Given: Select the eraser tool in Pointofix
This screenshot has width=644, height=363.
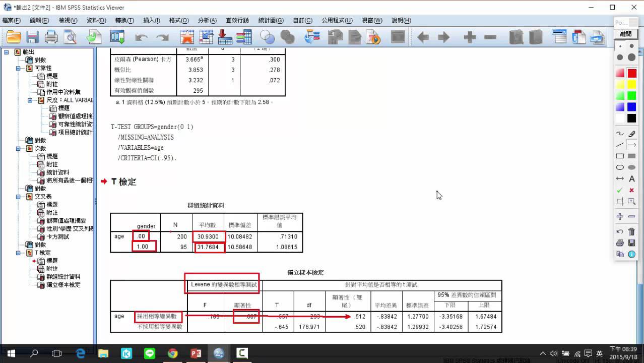Looking at the screenshot, I should 632,134.
